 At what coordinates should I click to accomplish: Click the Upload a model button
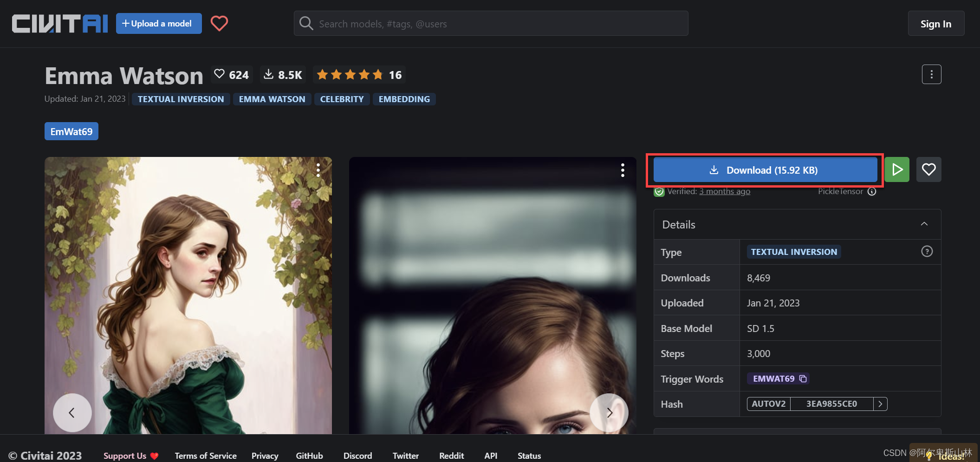[159, 24]
